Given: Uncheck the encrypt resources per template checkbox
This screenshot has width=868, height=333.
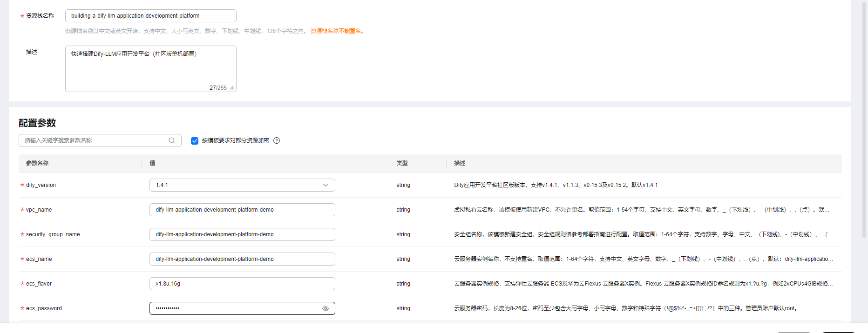Looking at the screenshot, I should click(x=195, y=140).
